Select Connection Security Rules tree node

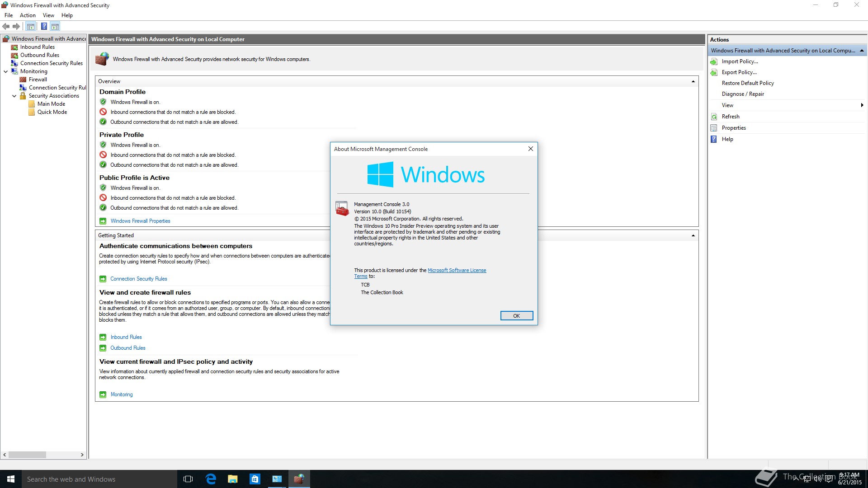(51, 63)
